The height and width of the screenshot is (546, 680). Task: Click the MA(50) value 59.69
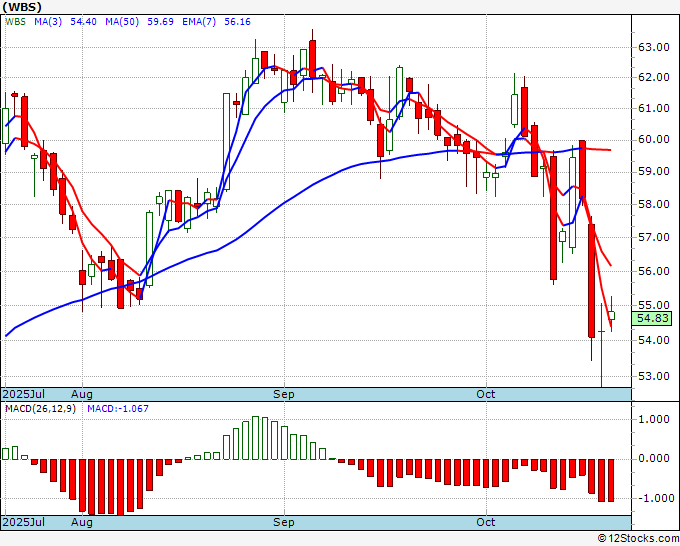tap(160, 22)
